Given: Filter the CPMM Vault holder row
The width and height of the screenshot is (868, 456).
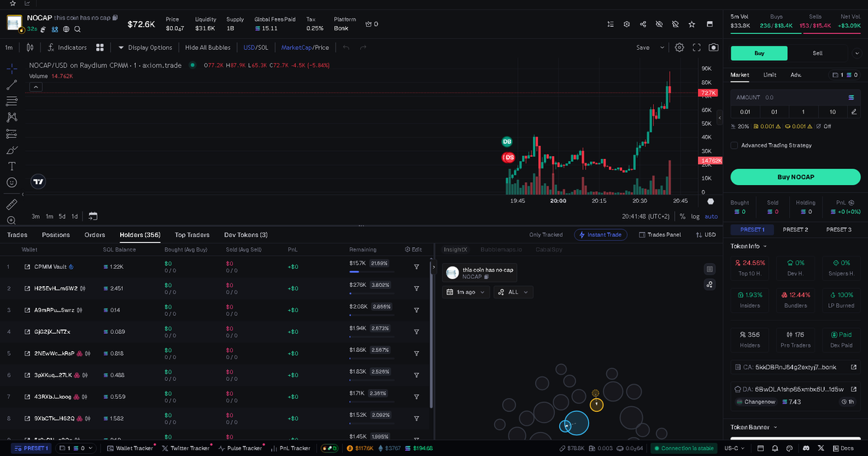Looking at the screenshot, I should (417, 267).
